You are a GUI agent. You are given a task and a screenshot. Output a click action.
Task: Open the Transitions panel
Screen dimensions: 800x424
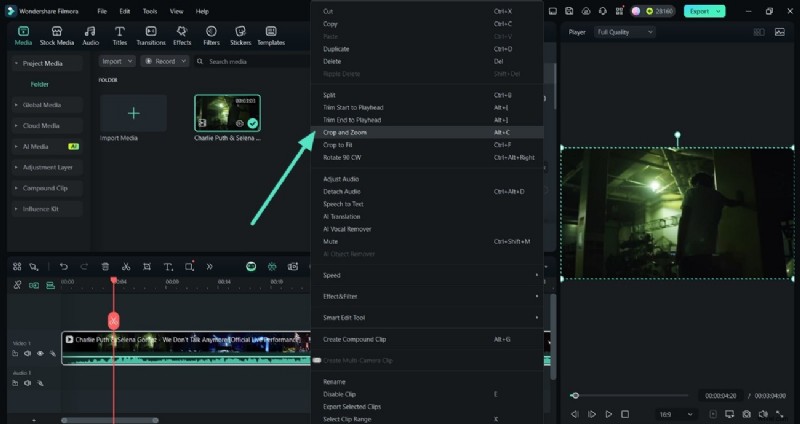(151, 35)
